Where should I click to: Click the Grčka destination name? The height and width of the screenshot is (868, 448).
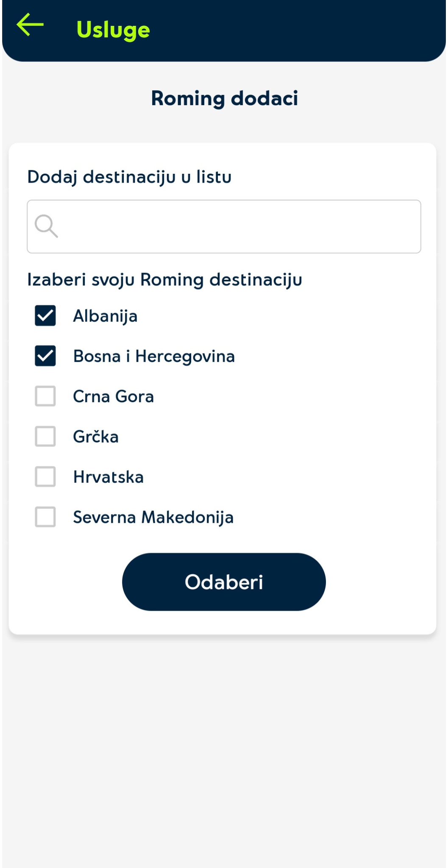point(96,437)
